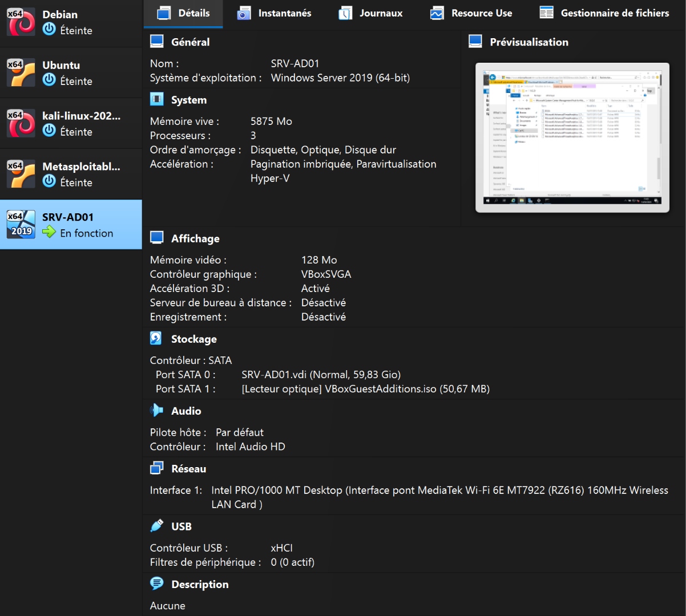
Task: Open the Réseau settings header link
Action: pyautogui.click(x=188, y=469)
